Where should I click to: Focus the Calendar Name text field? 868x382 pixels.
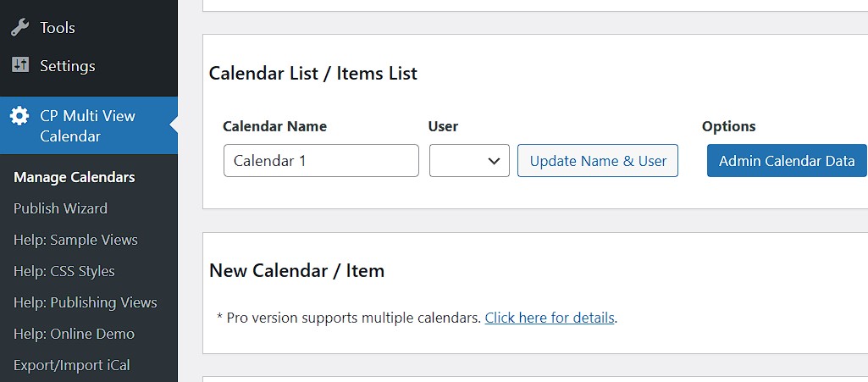click(321, 161)
